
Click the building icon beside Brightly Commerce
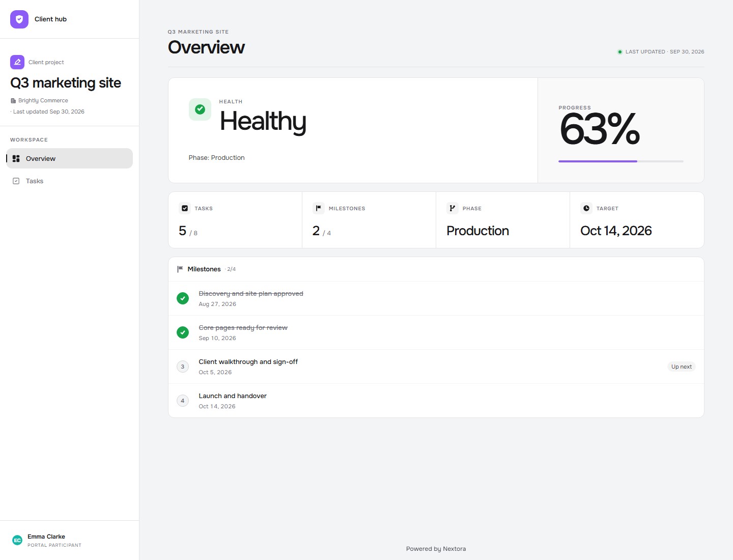13,101
